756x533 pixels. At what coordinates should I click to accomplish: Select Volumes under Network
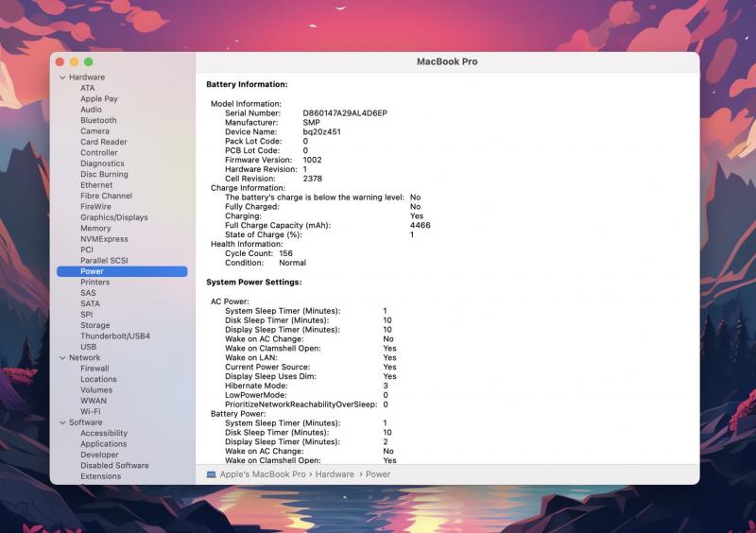(x=96, y=389)
